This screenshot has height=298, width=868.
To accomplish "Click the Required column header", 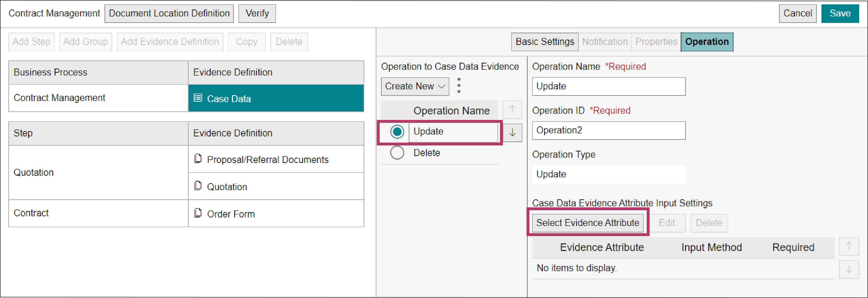I will [793, 248].
